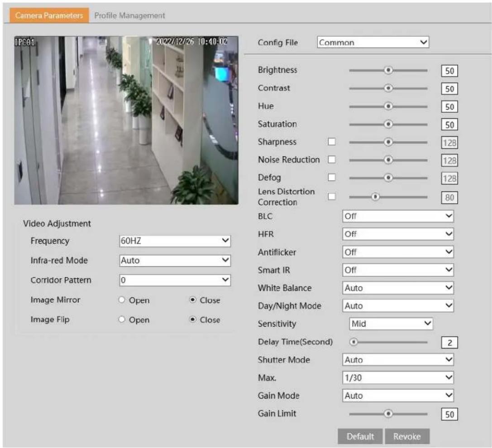This screenshot has height=448, width=492.
Task: Click the Revoke button
Action: coord(407,436)
